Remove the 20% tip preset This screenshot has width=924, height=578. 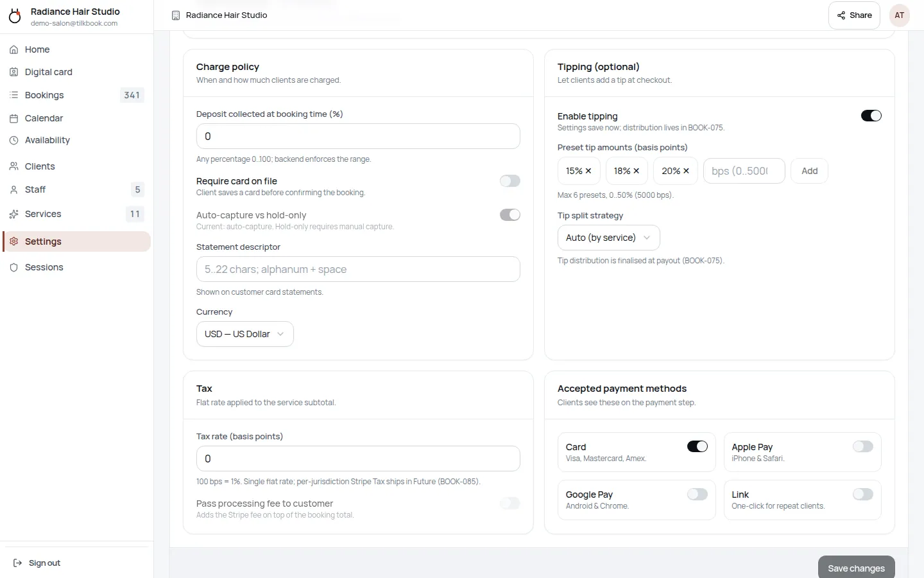[x=686, y=171]
